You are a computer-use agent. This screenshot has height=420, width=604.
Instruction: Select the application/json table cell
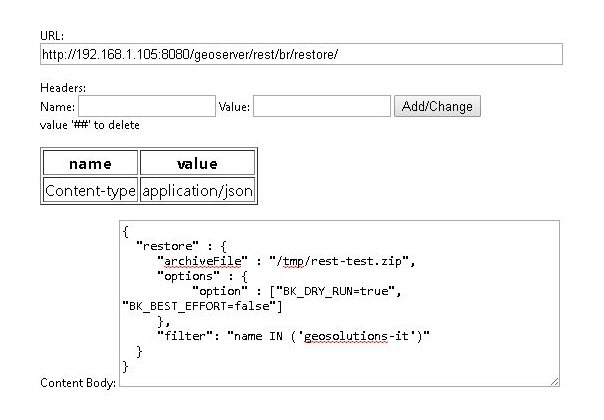coord(197,190)
